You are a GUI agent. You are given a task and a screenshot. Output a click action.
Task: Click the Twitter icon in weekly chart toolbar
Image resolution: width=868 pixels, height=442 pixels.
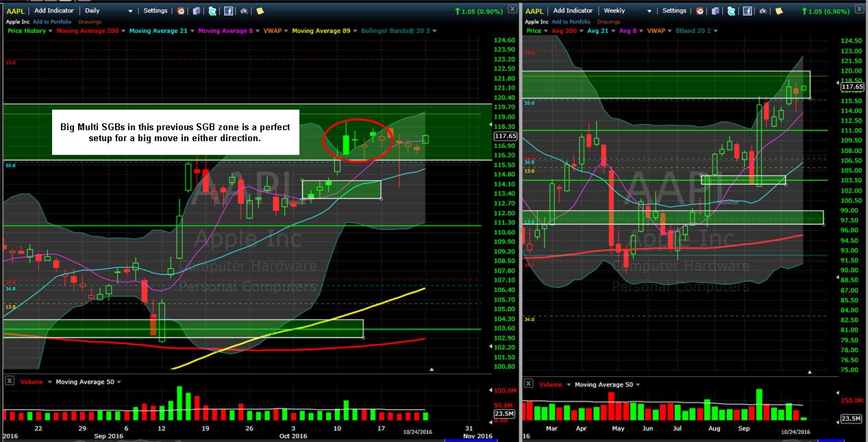click(732, 11)
